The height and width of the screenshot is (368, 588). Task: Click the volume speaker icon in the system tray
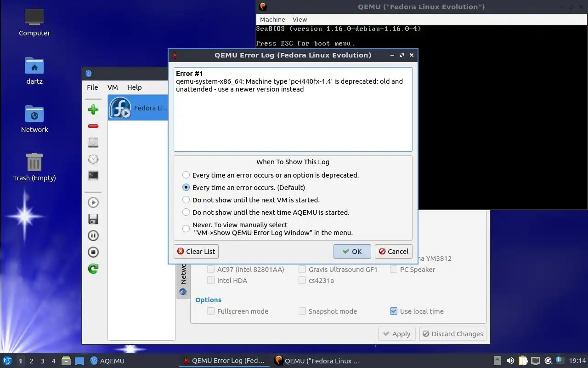click(x=510, y=361)
